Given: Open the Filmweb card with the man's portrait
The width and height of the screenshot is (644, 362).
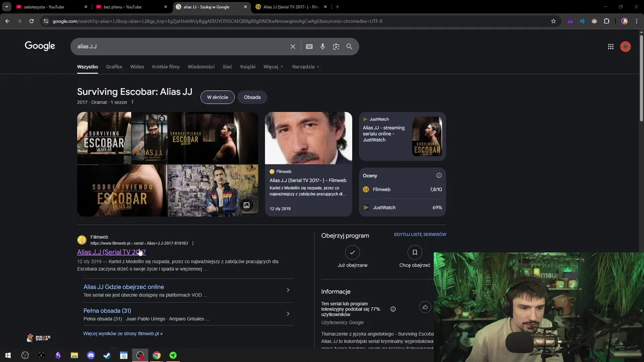Looking at the screenshot, I should click(308, 164).
